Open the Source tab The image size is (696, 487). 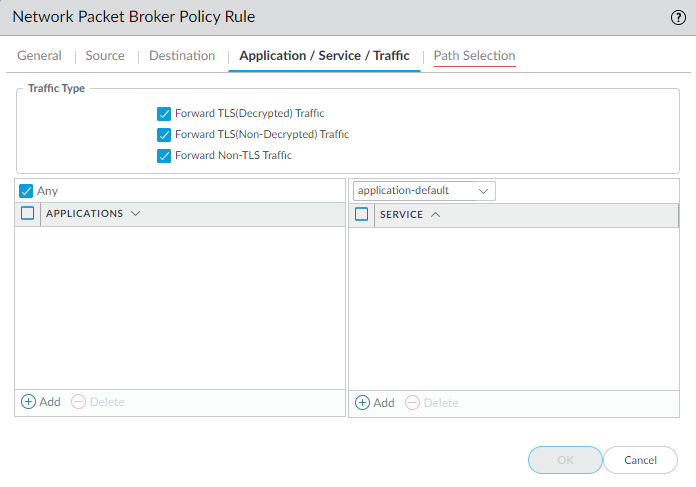(105, 56)
